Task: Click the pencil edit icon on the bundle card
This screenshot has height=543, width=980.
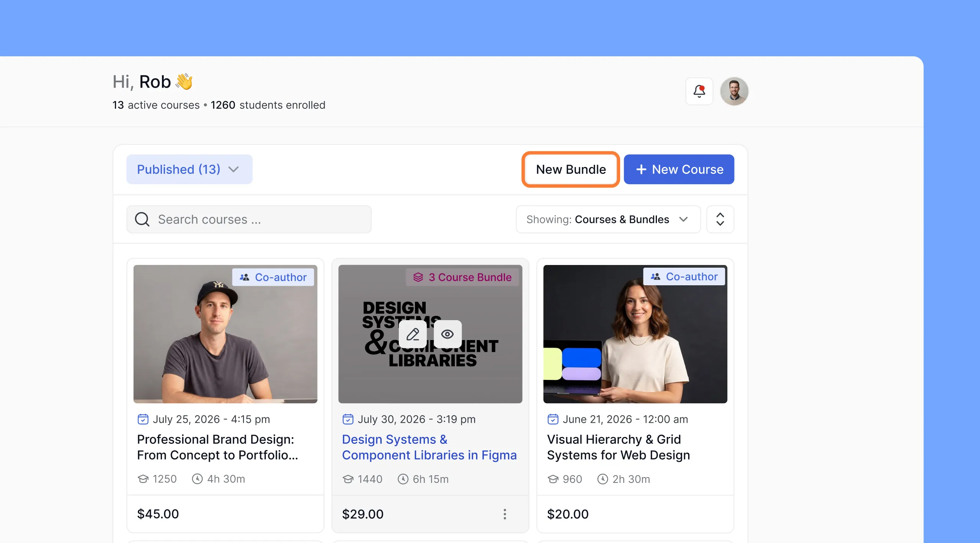Action: (x=413, y=334)
